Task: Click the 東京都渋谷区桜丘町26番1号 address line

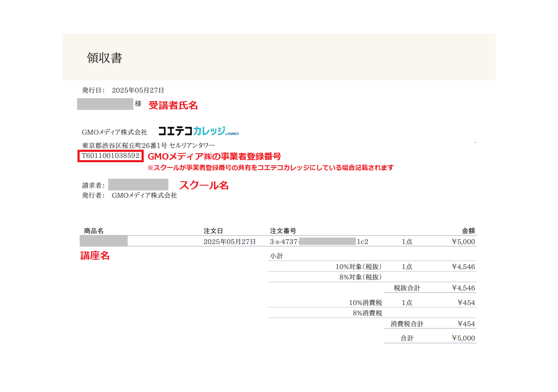Action: [148, 145]
